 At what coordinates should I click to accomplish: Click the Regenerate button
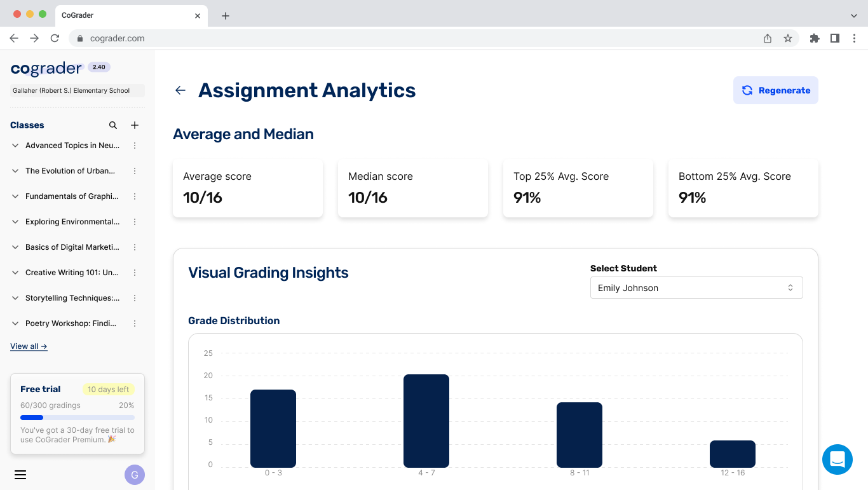coord(775,90)
